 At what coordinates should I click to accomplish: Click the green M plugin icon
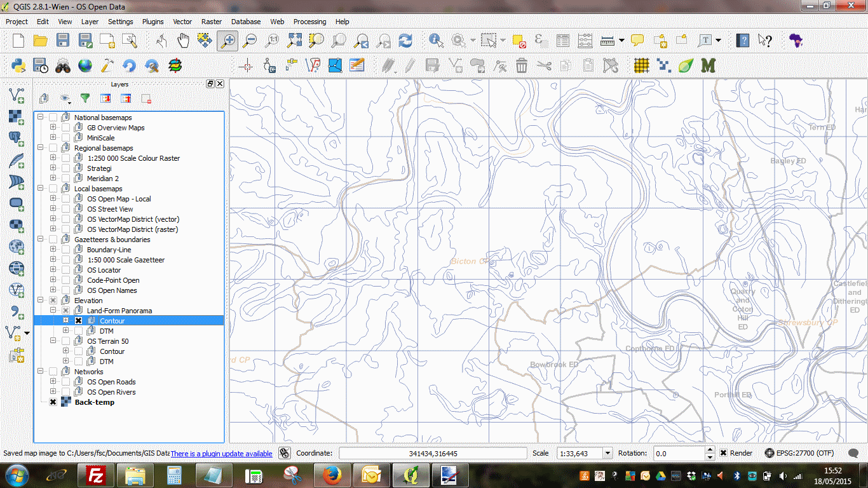tap(708, 65)
